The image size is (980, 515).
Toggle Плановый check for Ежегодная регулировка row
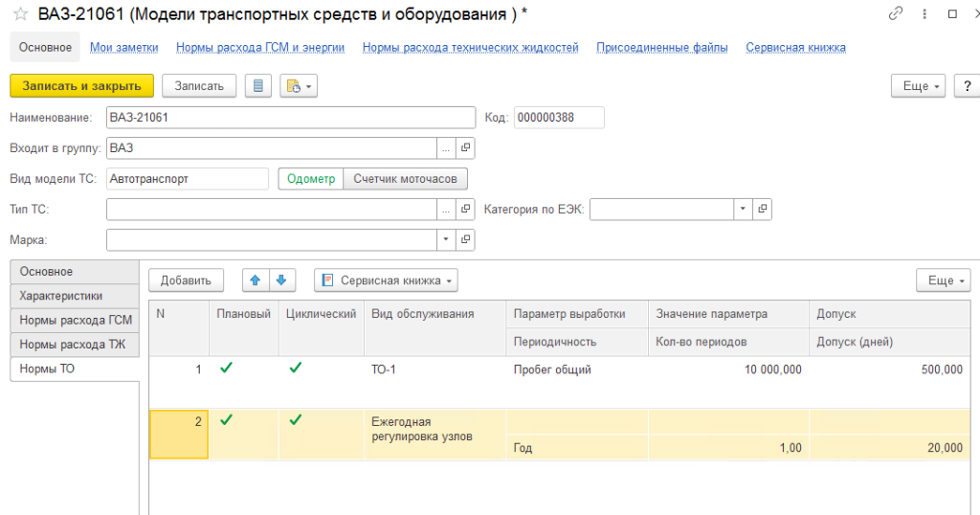(226, 420)
